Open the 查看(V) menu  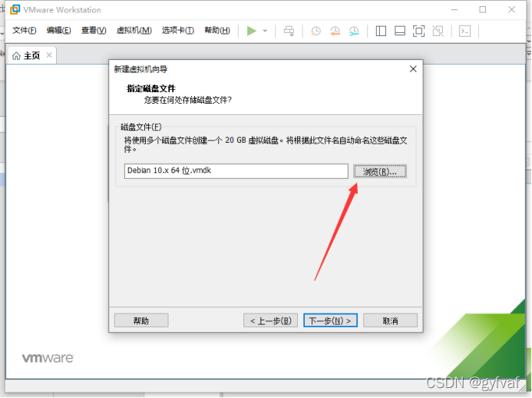pyautogui.click(x=94, y=31)
